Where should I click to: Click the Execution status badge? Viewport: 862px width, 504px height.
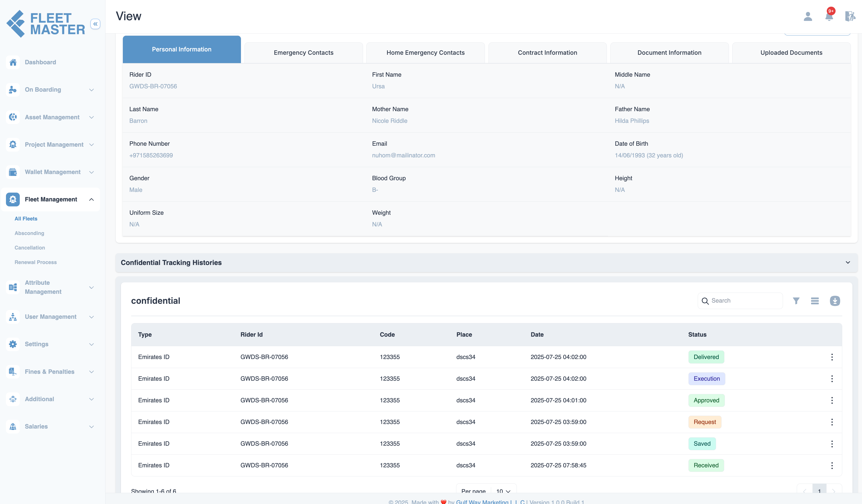(x=707, y=379)
